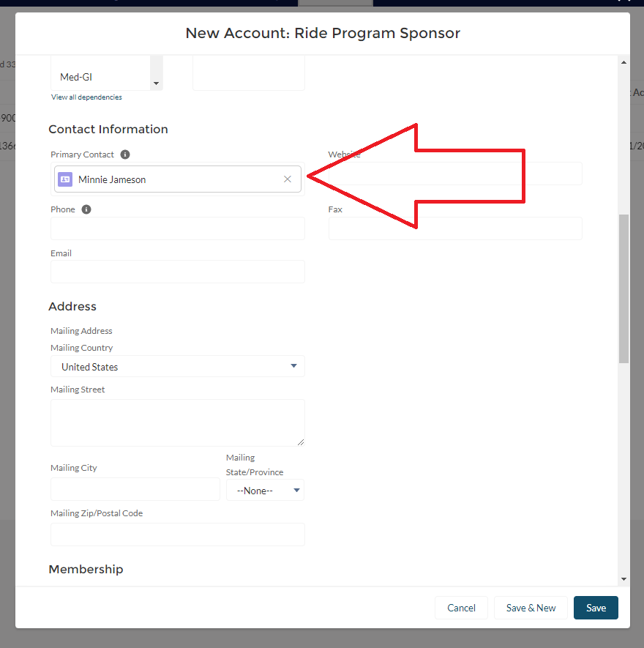Click the contact icon beside Minnie Jameson

click(65, 179)
